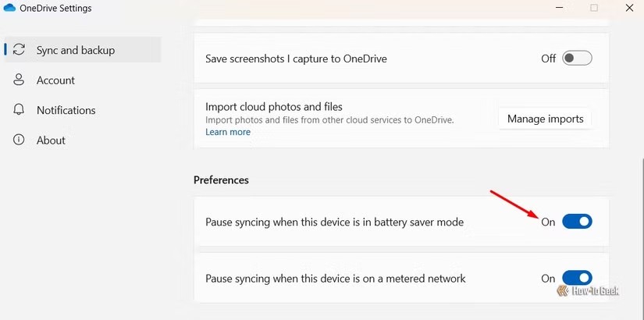The image size is (644, 320).
Task: Turn off pause syncing in battery saver mode
Action: tap(578, 222)
